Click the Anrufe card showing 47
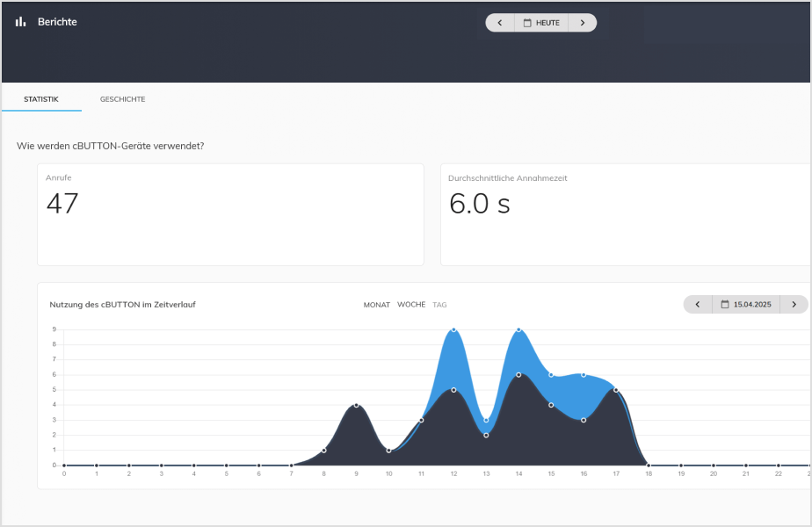 click(230, 214)
